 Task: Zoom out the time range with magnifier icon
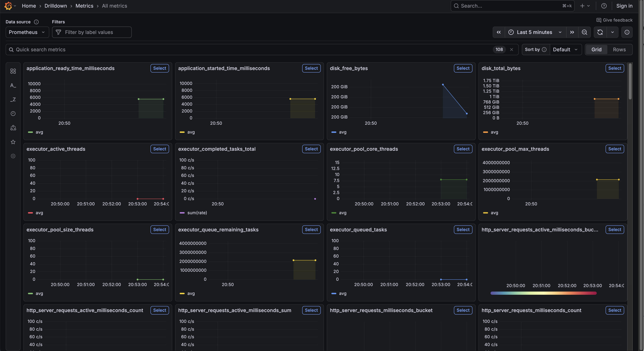(x=585, y=32)
